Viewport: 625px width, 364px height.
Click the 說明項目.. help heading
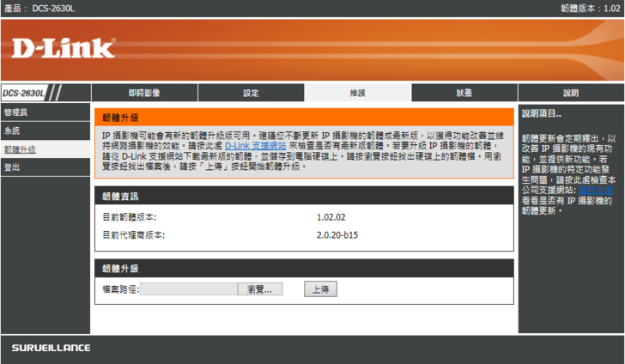541,113
